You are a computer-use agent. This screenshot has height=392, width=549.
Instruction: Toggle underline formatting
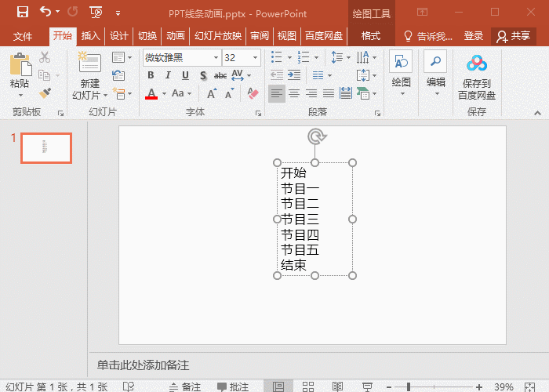[x=185, y=75]
